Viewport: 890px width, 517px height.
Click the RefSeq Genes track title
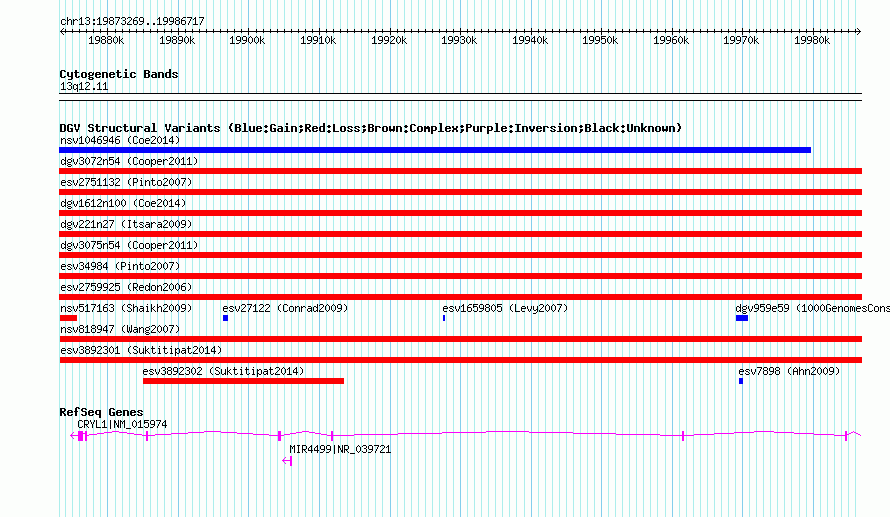pyautogui.click(x=101, y=412)
